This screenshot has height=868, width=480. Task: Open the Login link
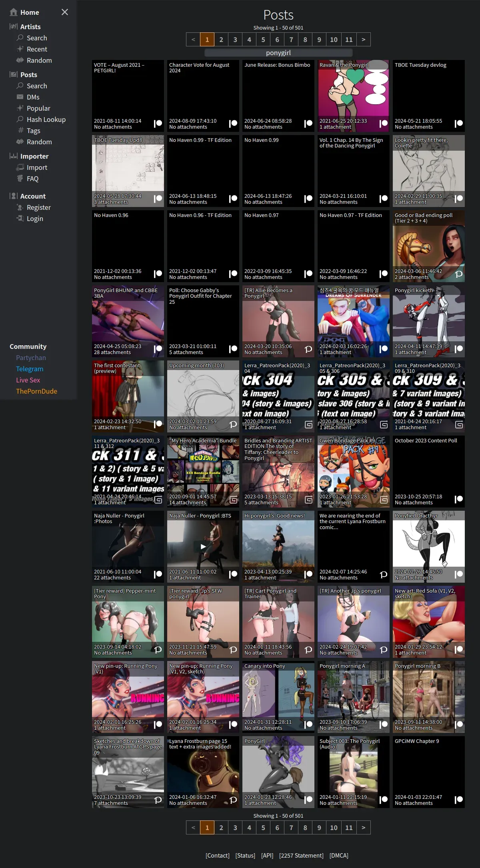(x=35, y=219)
